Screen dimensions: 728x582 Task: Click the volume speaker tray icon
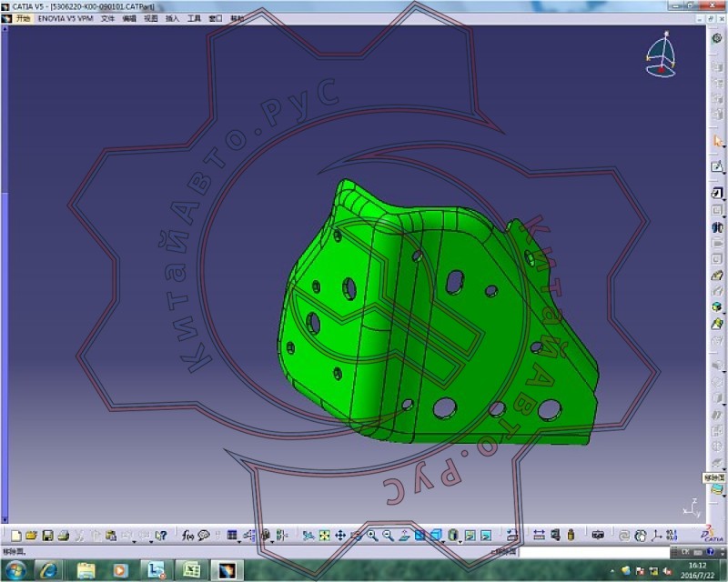pos(668,571)
